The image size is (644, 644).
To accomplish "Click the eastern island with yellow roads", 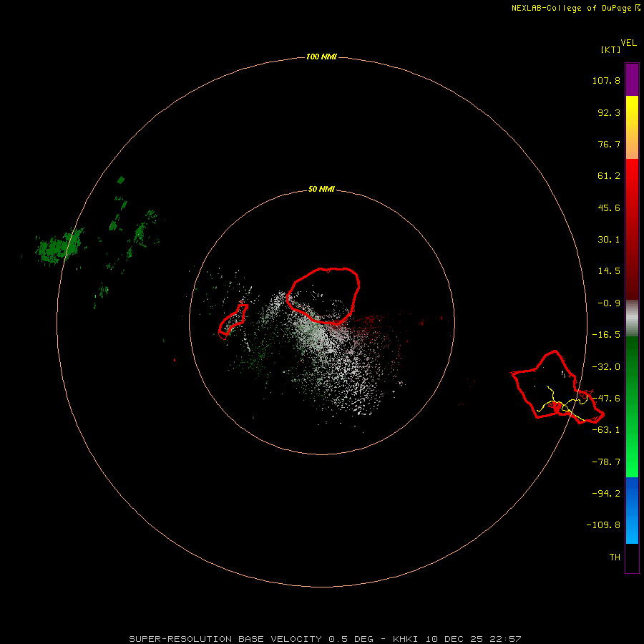I will coord(557,387).
